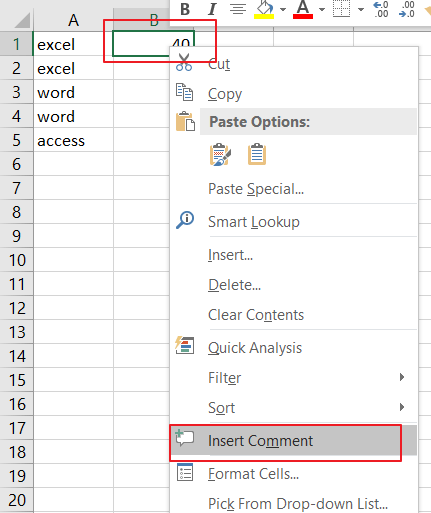This screenshot has height=513, width=431.
Task: Click Paste Options clipboard icon
Action: pyautogui.click(x=185, y=121)
